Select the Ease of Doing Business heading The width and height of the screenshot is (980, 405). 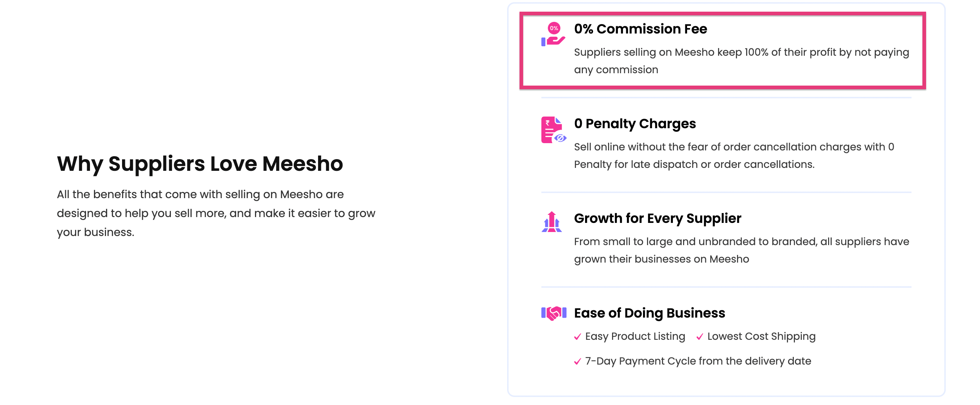(650, 313)
